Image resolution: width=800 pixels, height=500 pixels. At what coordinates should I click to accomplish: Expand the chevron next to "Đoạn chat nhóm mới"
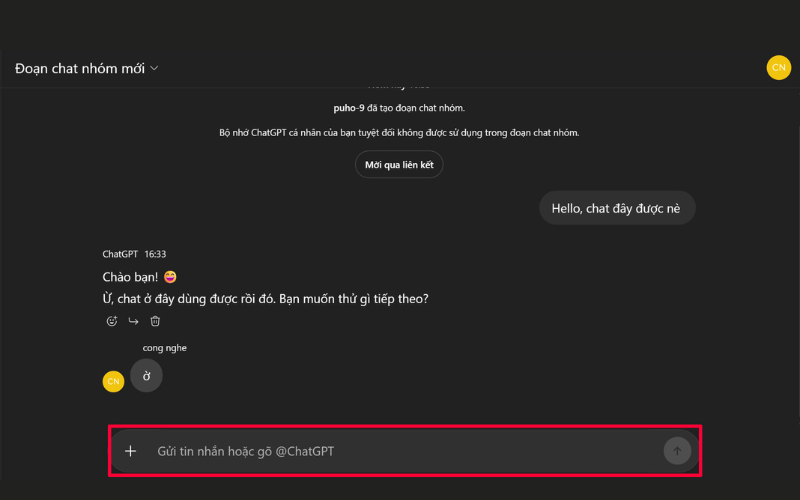[154, 69]
